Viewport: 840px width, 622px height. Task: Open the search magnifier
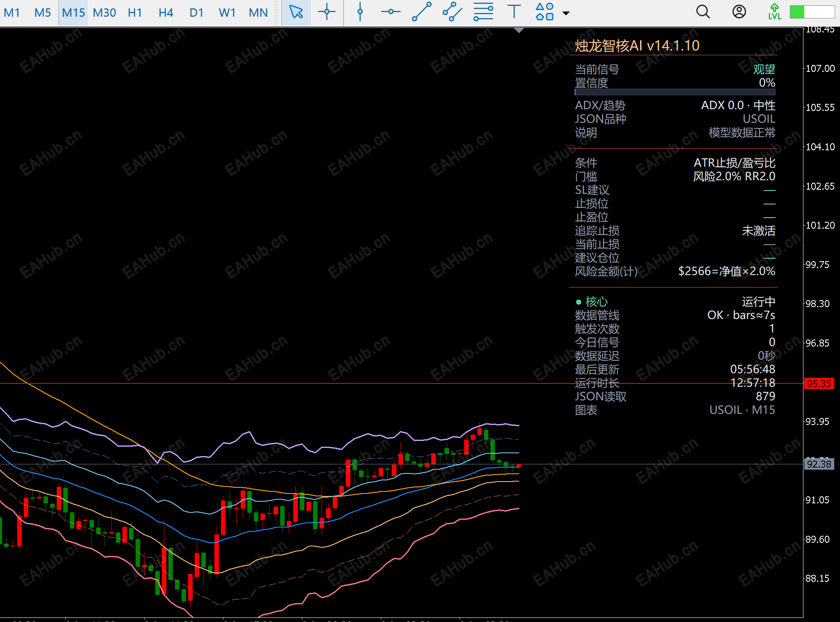pyautogui.click(x=703, y=12)
